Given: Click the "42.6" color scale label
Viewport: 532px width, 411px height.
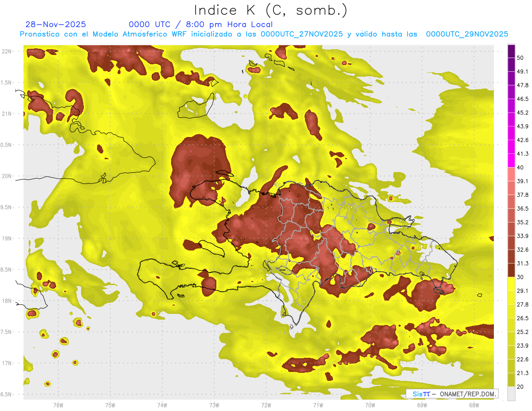Looking at the screenshot, I should [x=523, y=140].
